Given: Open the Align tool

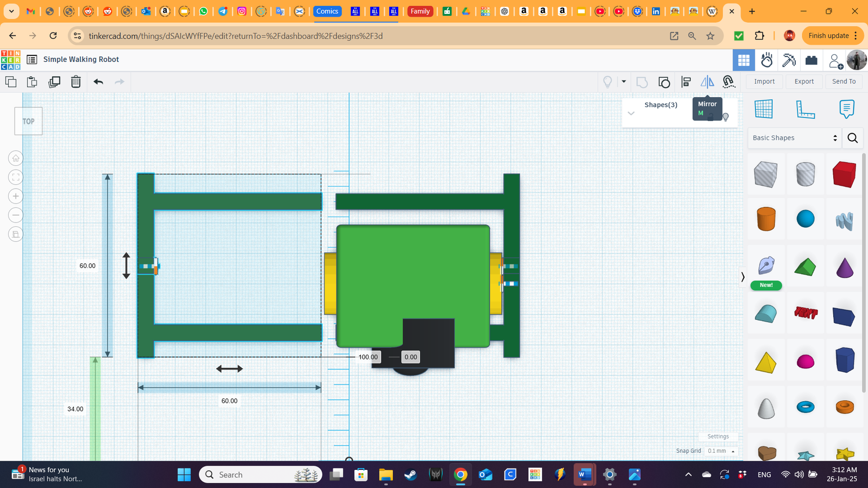Looking at the screenshot, I should [686, 81].
